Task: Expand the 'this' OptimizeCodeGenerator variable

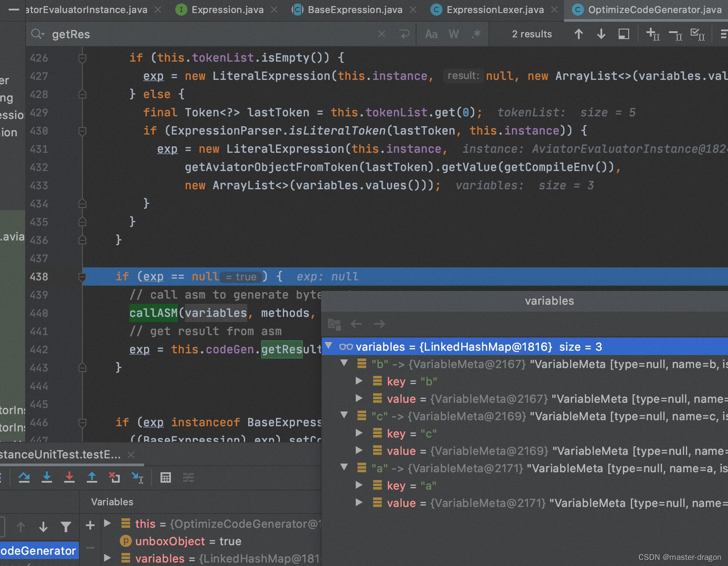Action: [108, 523]
